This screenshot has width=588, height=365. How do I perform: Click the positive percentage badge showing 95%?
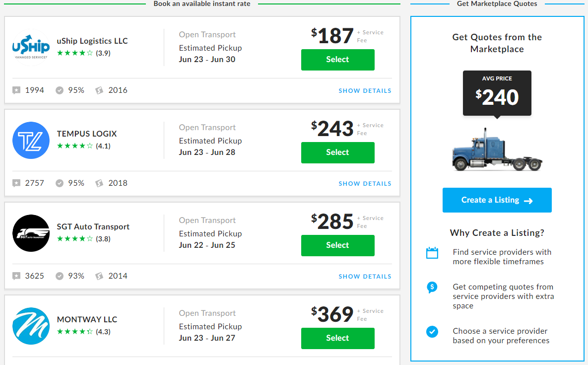point(60,90)
